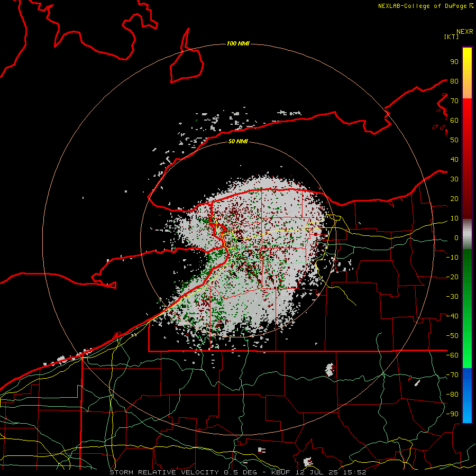Click the -30 value on the velocity scale

click(452, 297)
